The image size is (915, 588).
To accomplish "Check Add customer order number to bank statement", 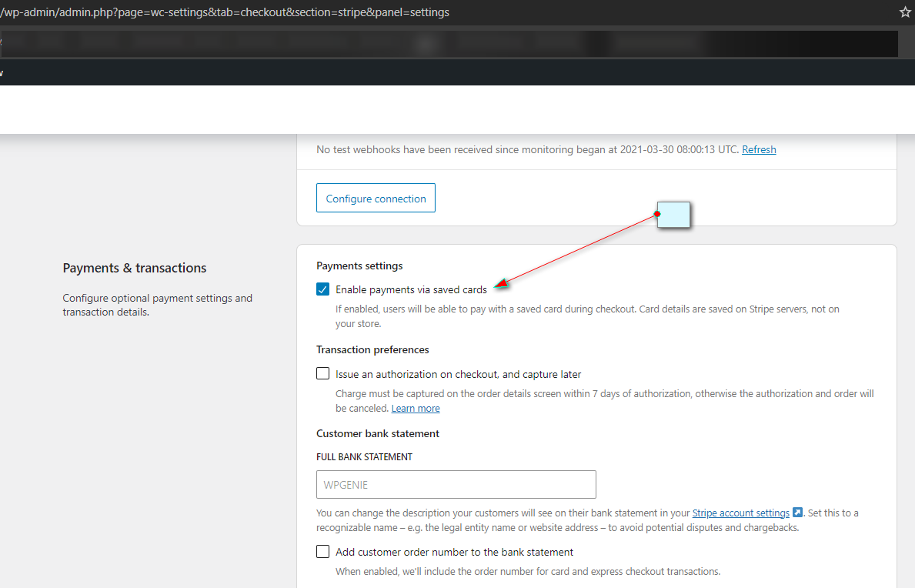I will (323, 552).
